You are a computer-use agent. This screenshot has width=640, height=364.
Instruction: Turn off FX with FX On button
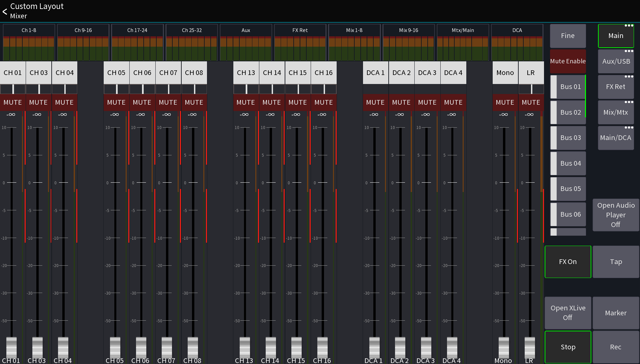(x=568, y=262)
